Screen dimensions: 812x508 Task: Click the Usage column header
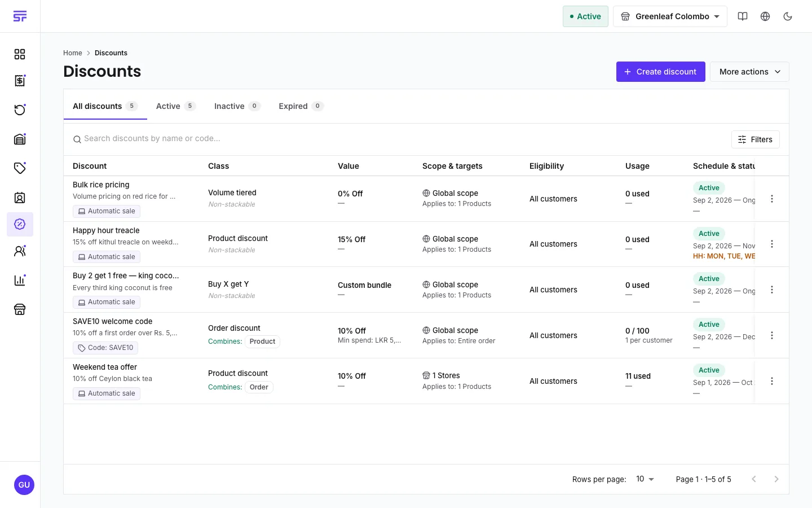pos(637,166)
